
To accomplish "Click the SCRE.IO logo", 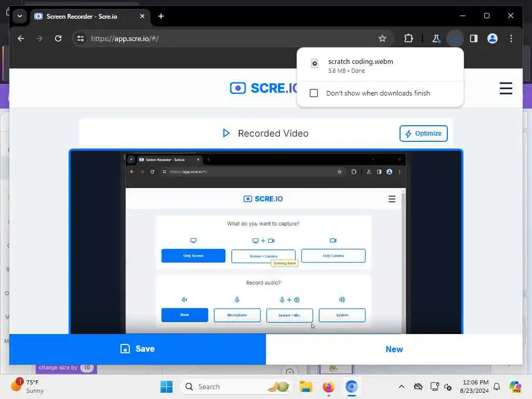I will [x=263, y=88].
